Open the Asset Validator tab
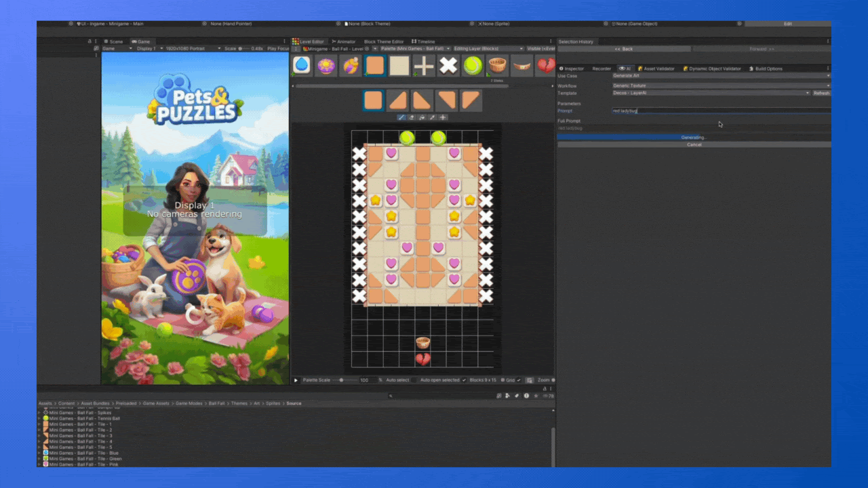 [x=658, y=68]
